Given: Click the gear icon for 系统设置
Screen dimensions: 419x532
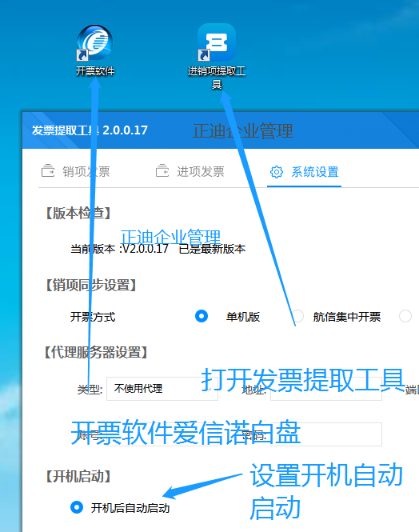Looking at the screenshot, I should tap(277, 172).
